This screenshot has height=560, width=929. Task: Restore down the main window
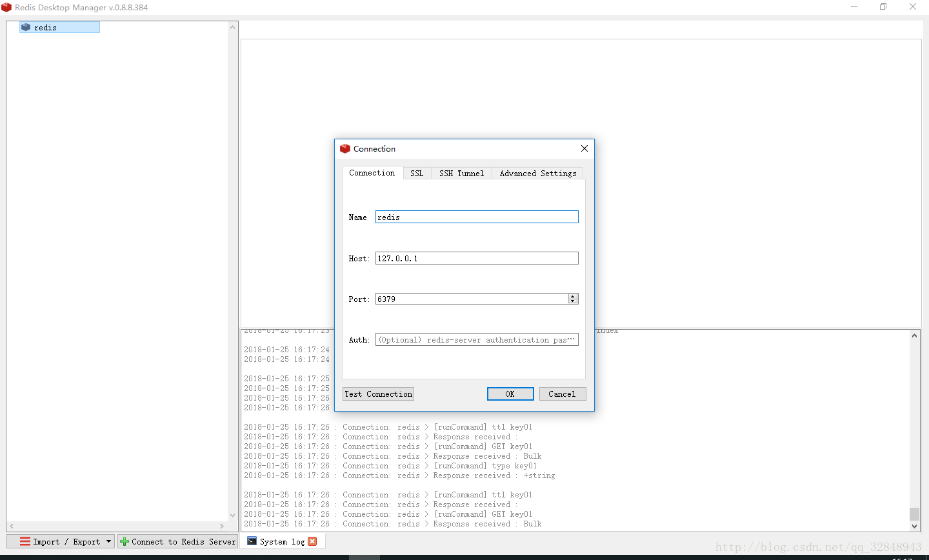click(x=883, y=7)
